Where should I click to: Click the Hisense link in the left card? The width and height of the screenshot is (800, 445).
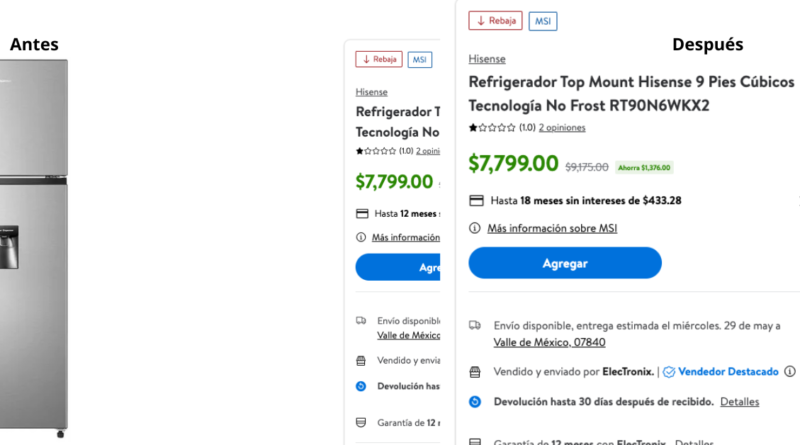(x=371, y=92)
